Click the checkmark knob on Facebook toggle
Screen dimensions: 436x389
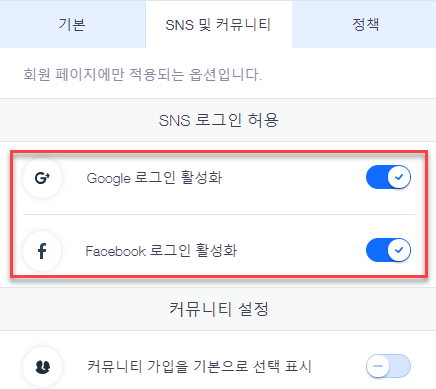(399, 250)
